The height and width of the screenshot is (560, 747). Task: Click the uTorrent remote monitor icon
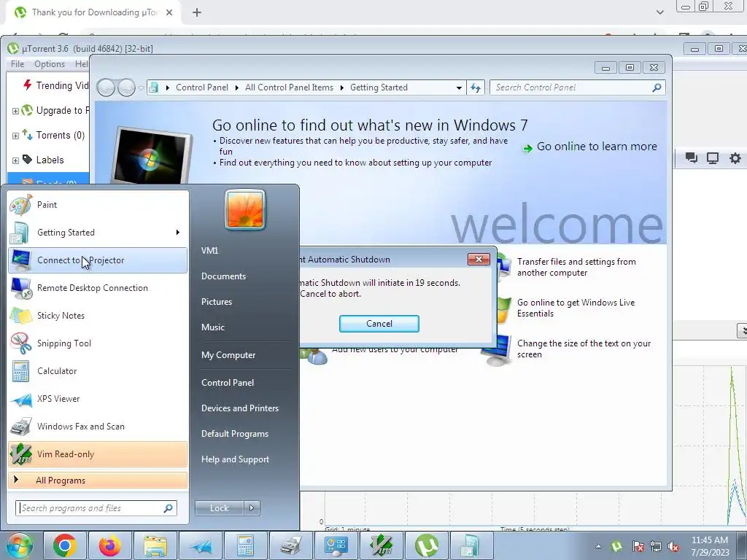(x=713, y=158)
